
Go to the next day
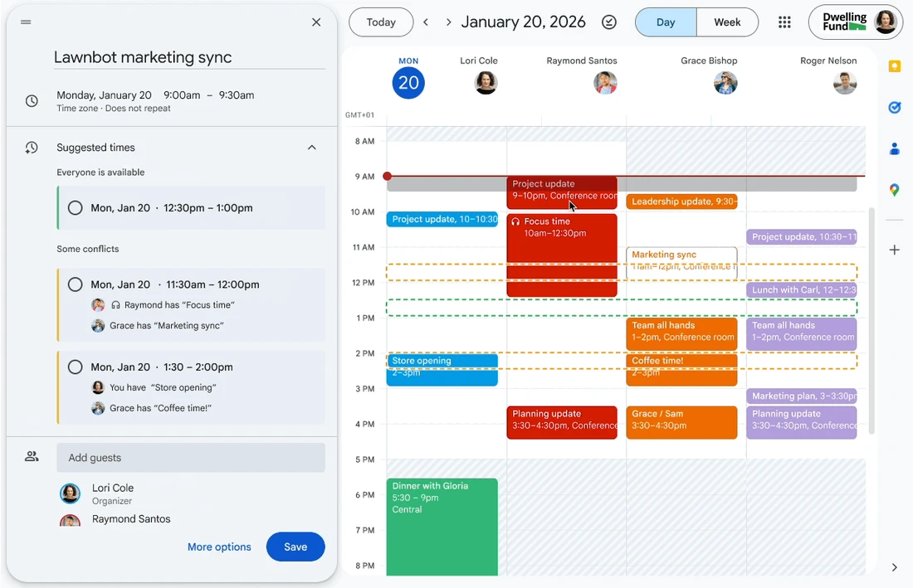(448, 22)
